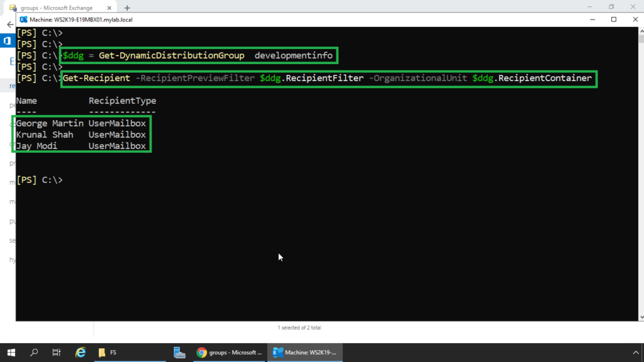This screenshot has width=644, height=362.
Task: Open the FS folder taskbar item
Action: (x=130, y=353)
